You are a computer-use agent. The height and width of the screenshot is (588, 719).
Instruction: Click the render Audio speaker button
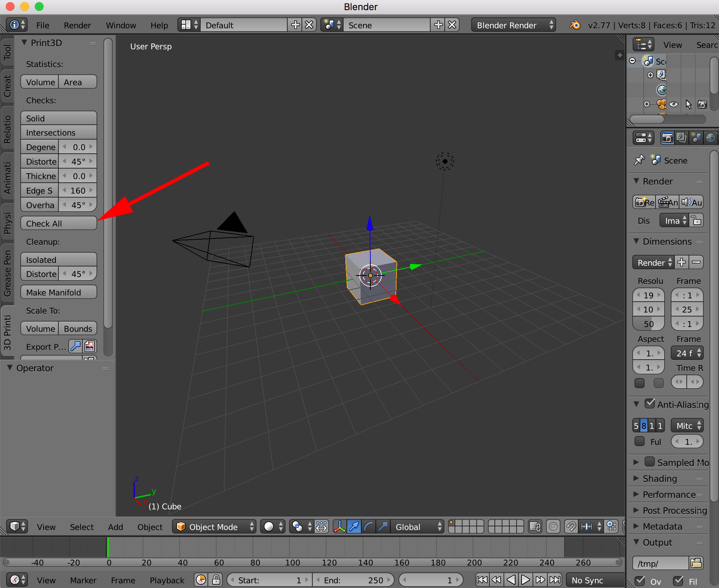click(x=691, y=202)
